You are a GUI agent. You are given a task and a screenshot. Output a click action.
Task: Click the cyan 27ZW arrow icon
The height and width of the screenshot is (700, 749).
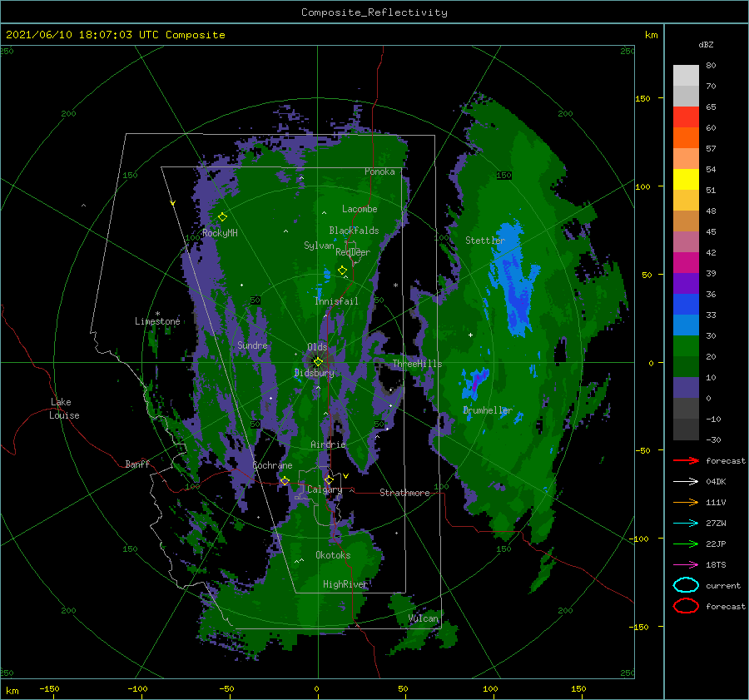point(686,524)
